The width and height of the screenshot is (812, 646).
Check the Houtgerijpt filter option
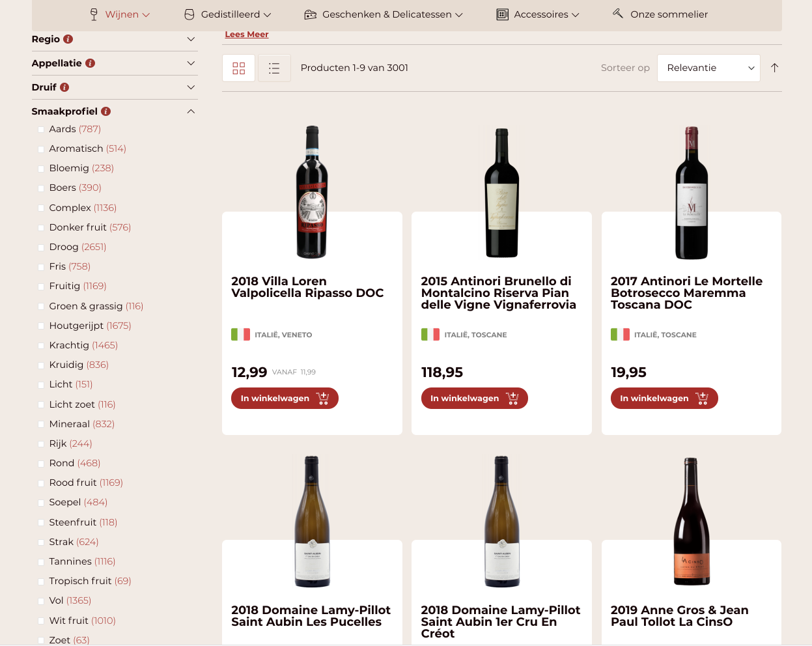42,326
